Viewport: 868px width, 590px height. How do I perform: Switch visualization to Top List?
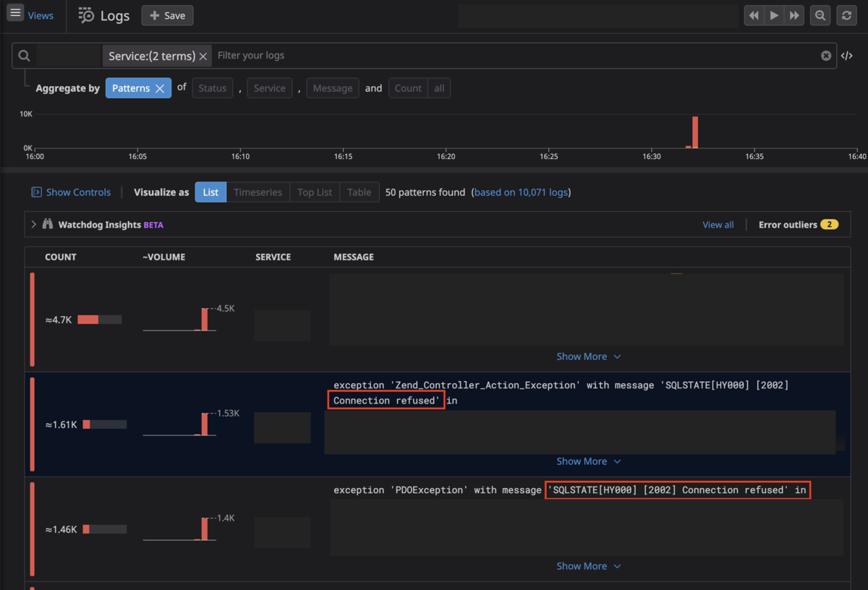[315, 192]
